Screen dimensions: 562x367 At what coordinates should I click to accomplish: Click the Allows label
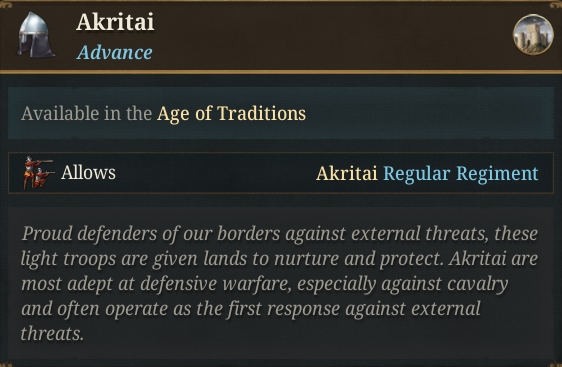click(x=88, y=173)
